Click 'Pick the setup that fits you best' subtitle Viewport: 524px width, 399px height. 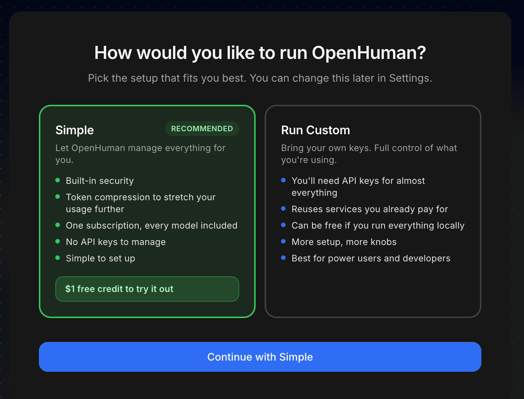[x=260, y=78]
